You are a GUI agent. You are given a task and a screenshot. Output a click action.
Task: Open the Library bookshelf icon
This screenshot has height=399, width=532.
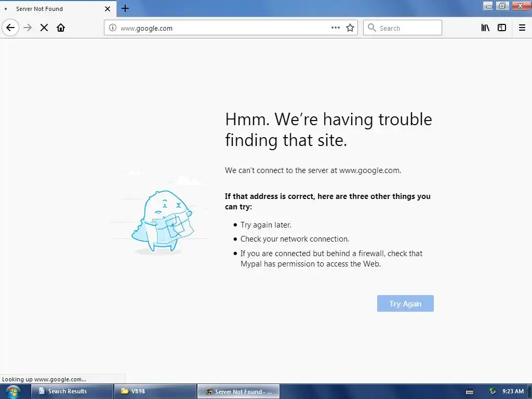click(x=485, y=28)
